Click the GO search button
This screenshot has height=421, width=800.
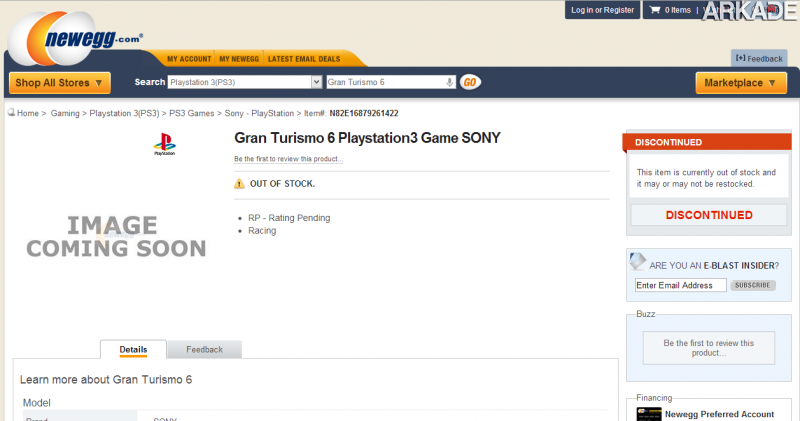(470, 82)
